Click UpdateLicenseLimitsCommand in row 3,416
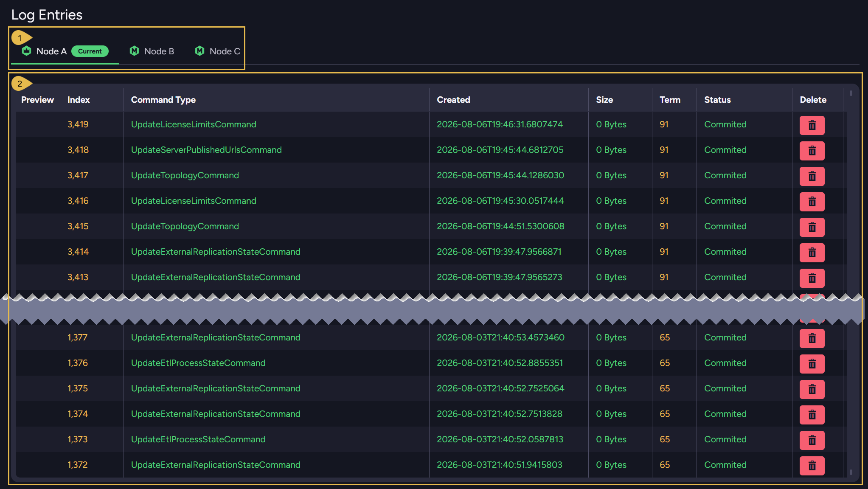868x489 pixels. tap(194, 201)
